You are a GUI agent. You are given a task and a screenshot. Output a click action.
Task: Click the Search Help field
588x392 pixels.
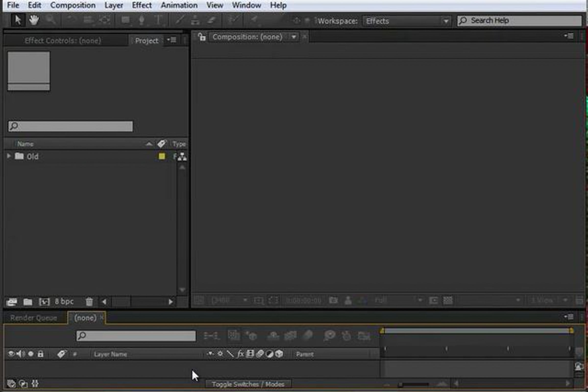click(x=519, y=21)
